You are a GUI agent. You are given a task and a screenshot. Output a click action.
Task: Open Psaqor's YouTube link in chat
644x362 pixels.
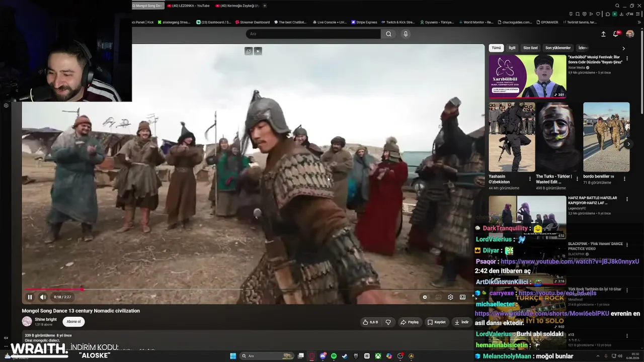570,261
